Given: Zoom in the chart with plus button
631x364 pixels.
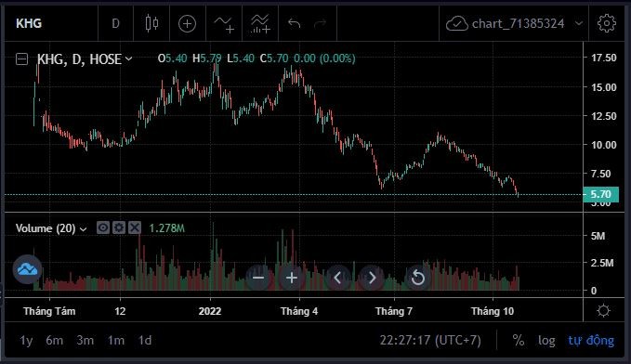Looking at the screenshot, I should [x=292, y=278].
